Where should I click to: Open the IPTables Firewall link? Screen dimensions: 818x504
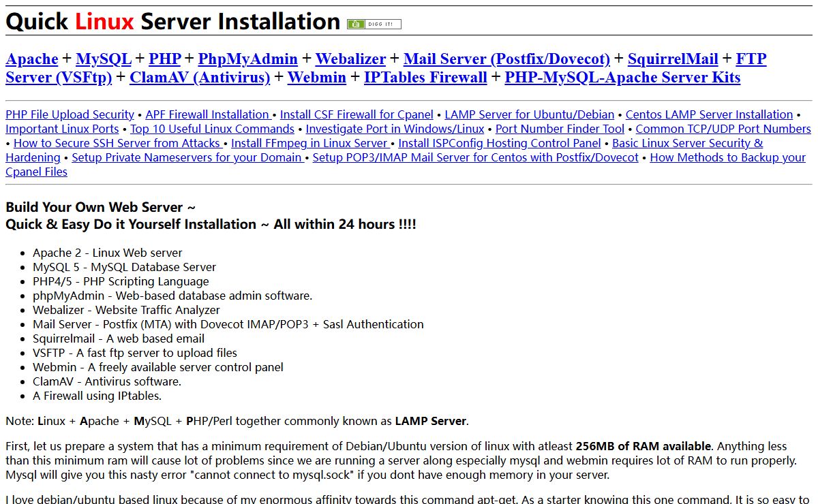(425, 78)
